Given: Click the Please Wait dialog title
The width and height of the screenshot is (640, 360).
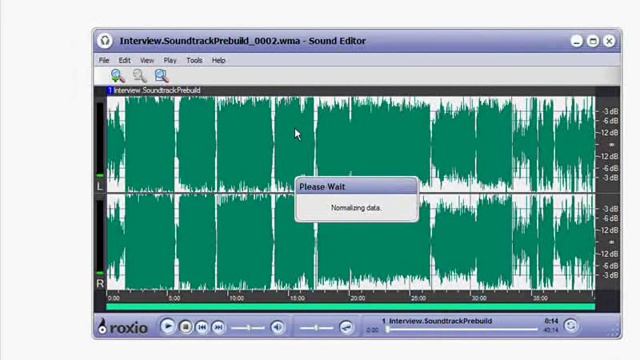Looking at the screenshot, I should 322,187.
